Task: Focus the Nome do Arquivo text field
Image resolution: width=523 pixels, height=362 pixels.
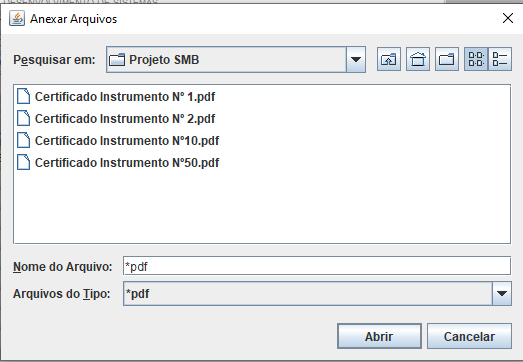Action: 317,266
